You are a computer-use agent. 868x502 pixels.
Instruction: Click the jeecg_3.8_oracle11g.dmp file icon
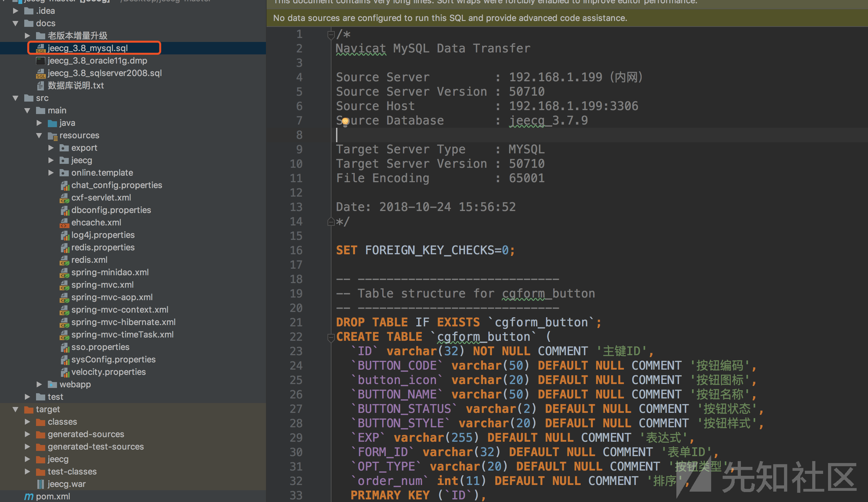(41, 61)
